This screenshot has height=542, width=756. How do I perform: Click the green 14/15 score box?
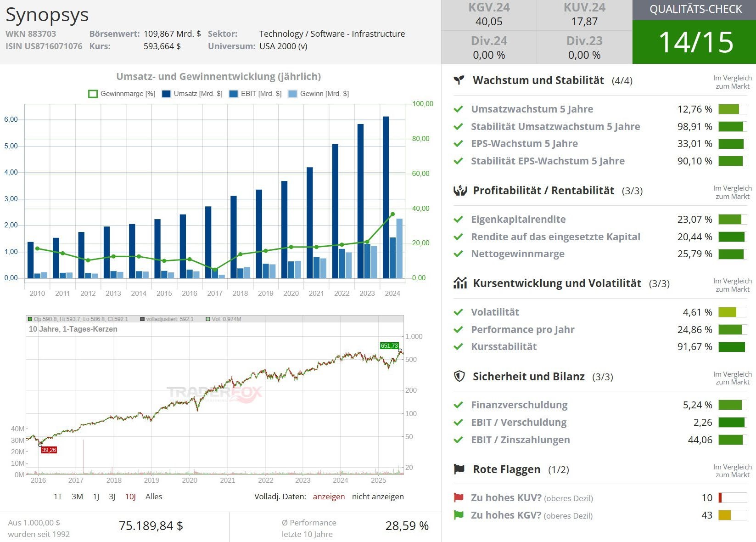coord(694,42)
